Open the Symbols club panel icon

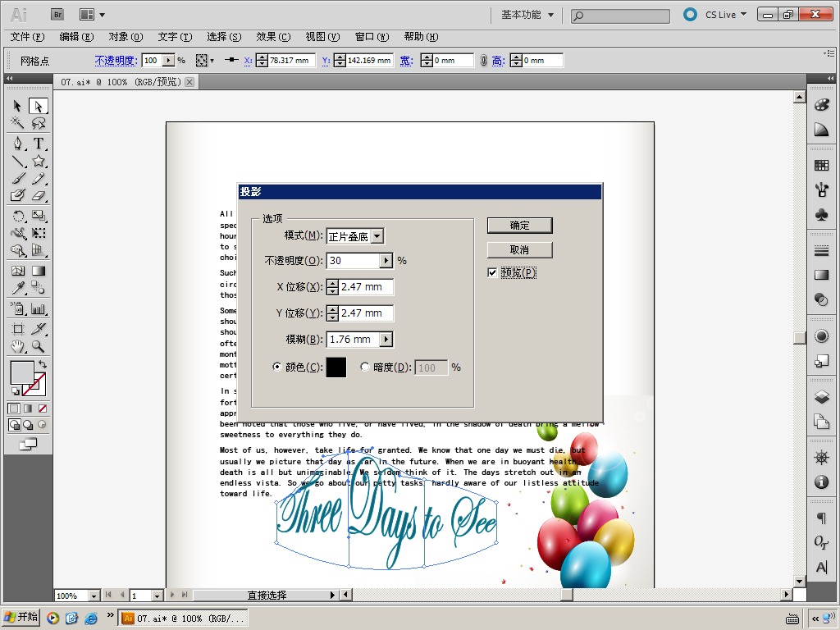[x=821, y=215]
